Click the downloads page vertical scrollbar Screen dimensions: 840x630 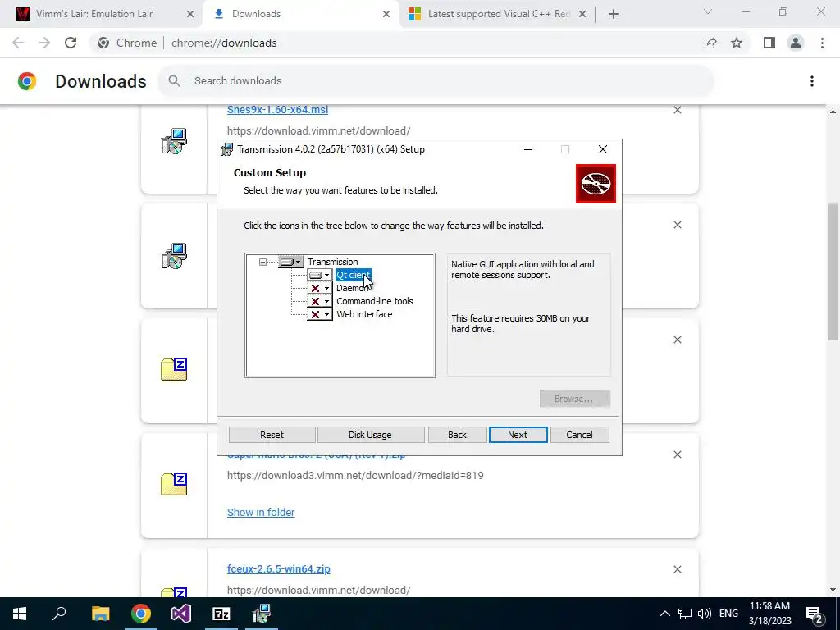[833, 272]
